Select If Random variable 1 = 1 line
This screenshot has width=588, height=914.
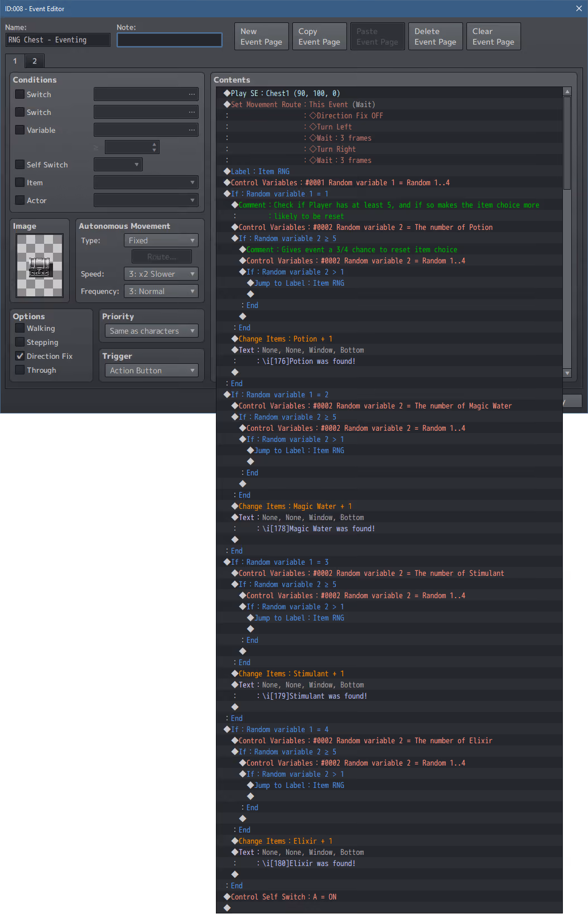coord(390,194)
